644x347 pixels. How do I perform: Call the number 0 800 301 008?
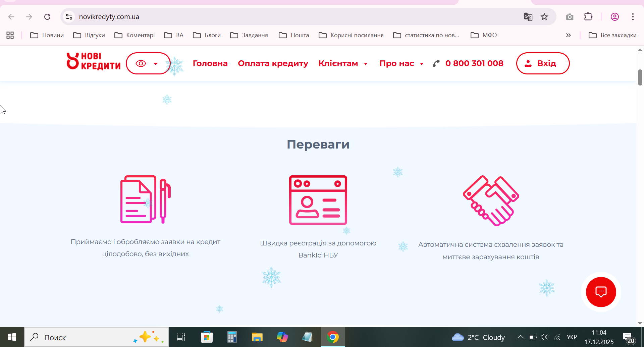coord(474,63)
